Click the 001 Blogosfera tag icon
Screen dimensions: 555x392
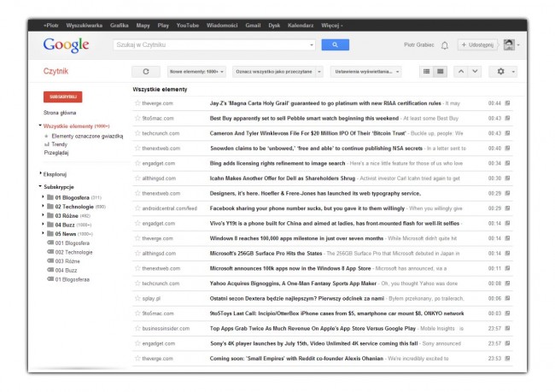pos(50,243)
